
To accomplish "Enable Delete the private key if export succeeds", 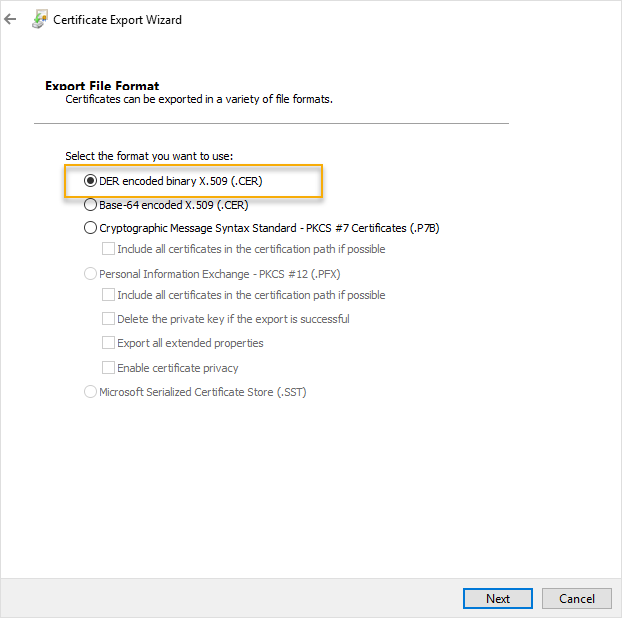I will tap(108, 319).
